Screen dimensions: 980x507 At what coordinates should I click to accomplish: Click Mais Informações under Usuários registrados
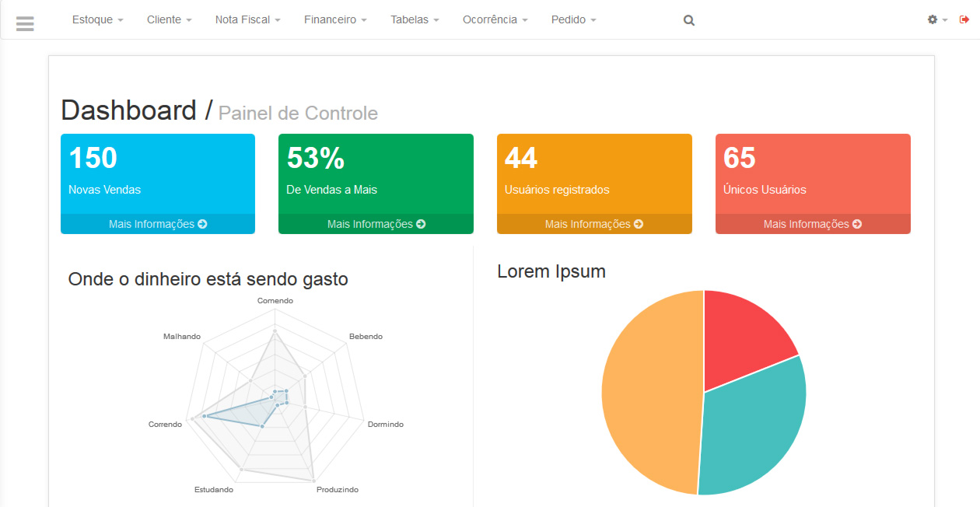pyautogui.click(x=587, y=224)
